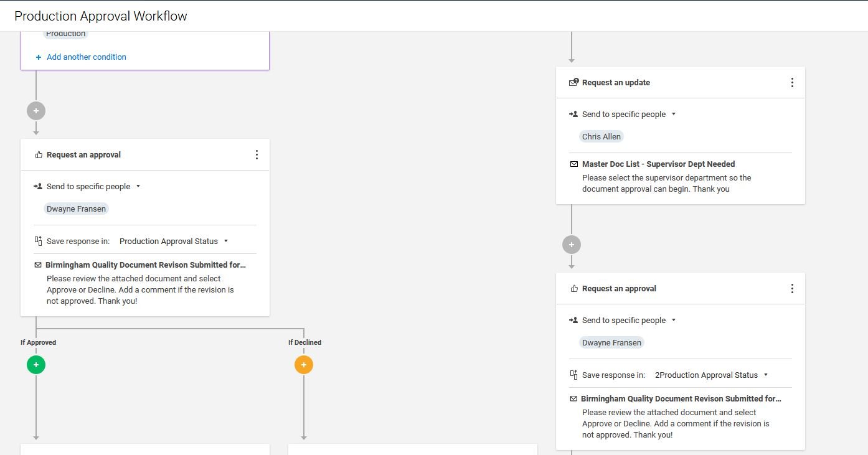Expand Send to specific people dropdown above Dwayne Fransen left
868x455 pixels.
pyautogui.click(x=138, y=186)
